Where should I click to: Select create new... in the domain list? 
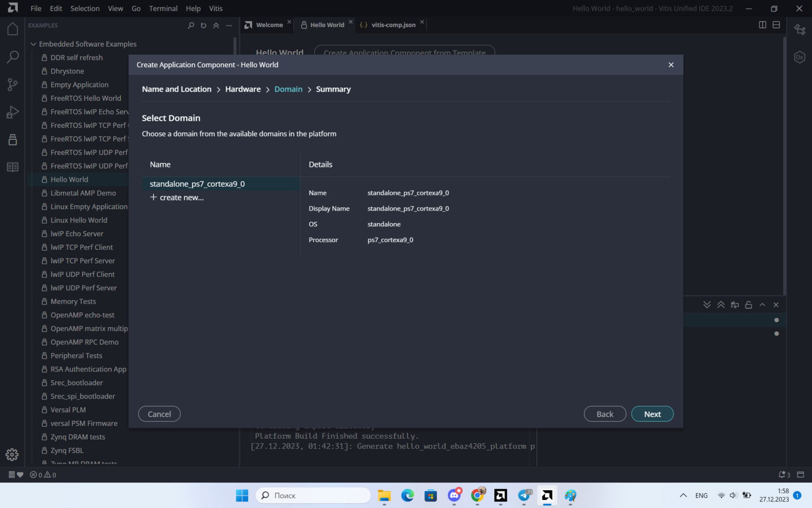pos(181,198)
